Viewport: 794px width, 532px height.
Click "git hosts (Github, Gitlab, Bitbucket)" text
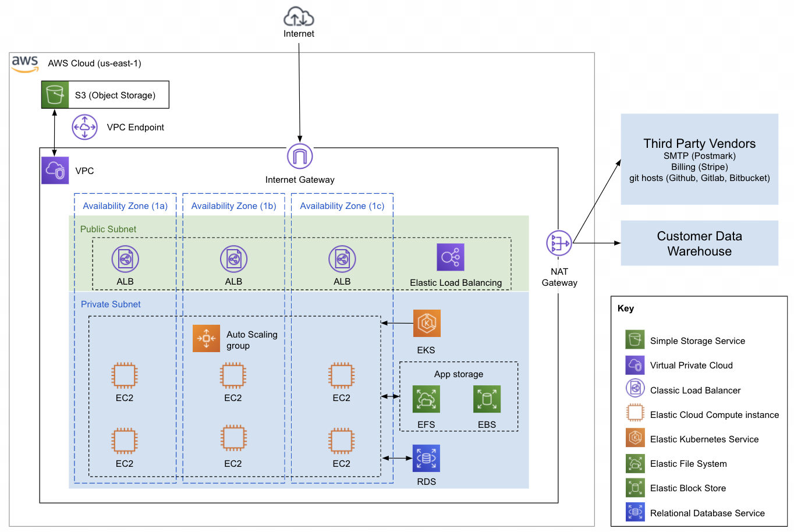pos(700,178)
